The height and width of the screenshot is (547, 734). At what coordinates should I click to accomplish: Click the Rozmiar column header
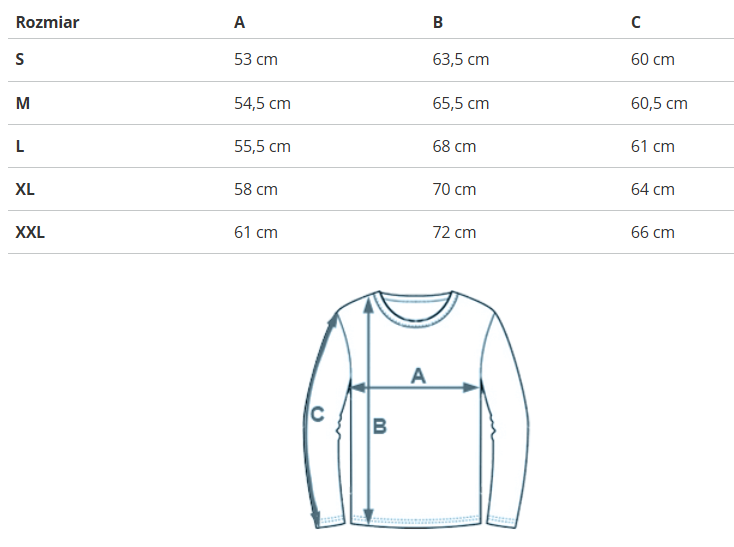[47, 22]
